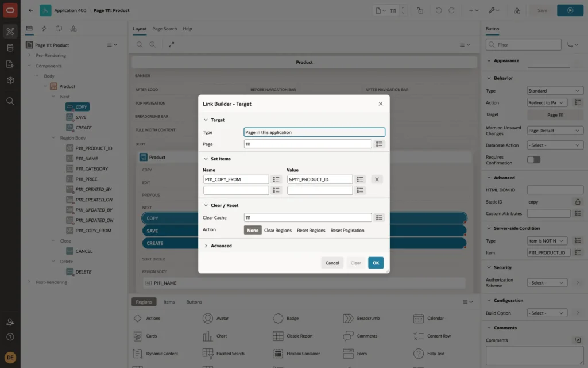This screenshot has width=588, height=368.
Task: Open the help question mark icon
Action: (x=10, y=337)
